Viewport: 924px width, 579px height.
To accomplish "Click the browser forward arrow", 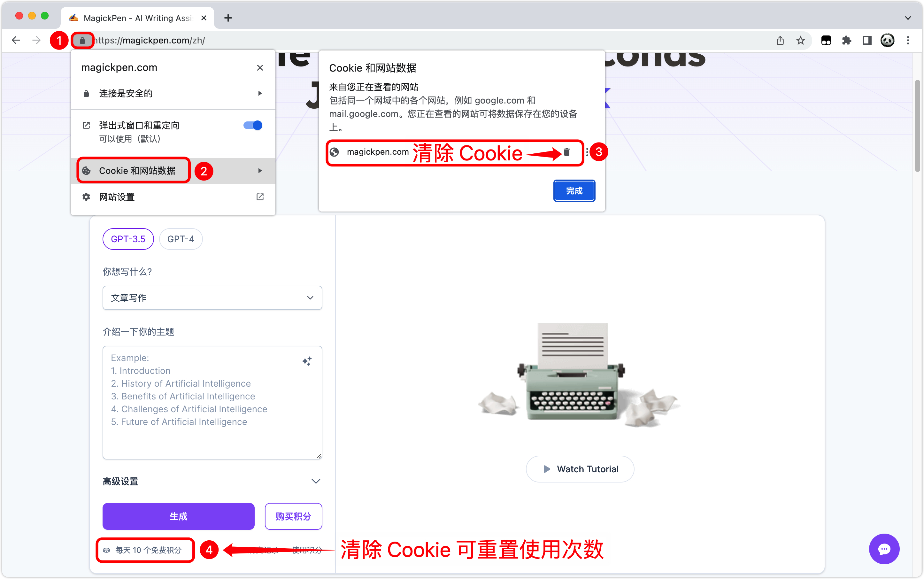I will [36, 40].
